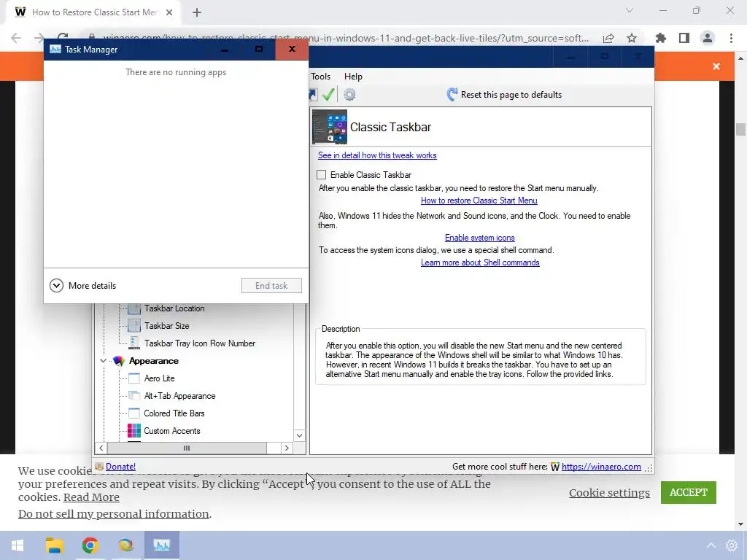Open the Tools menu

pyautogui.click(x=321, y=76)
